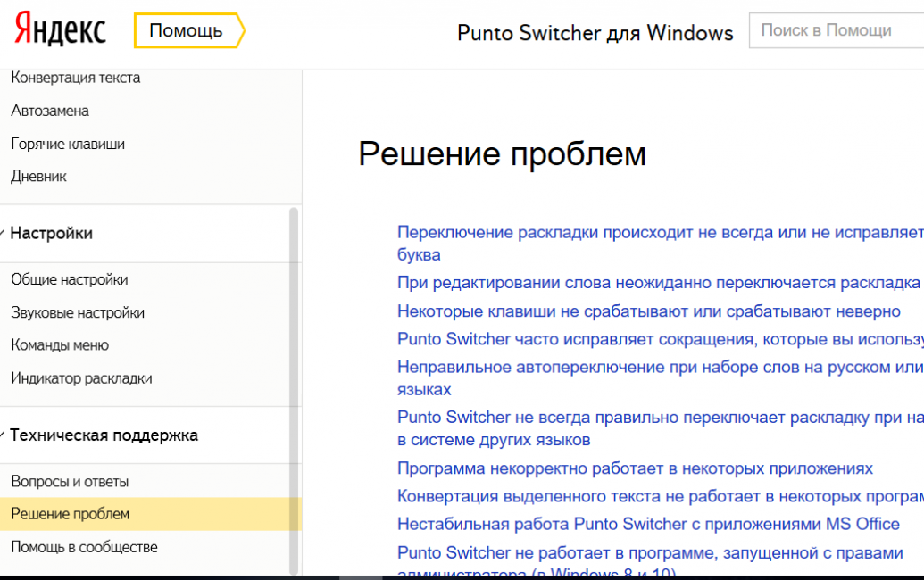Open Автозамена sidebar item

click(x=50, y=111)
